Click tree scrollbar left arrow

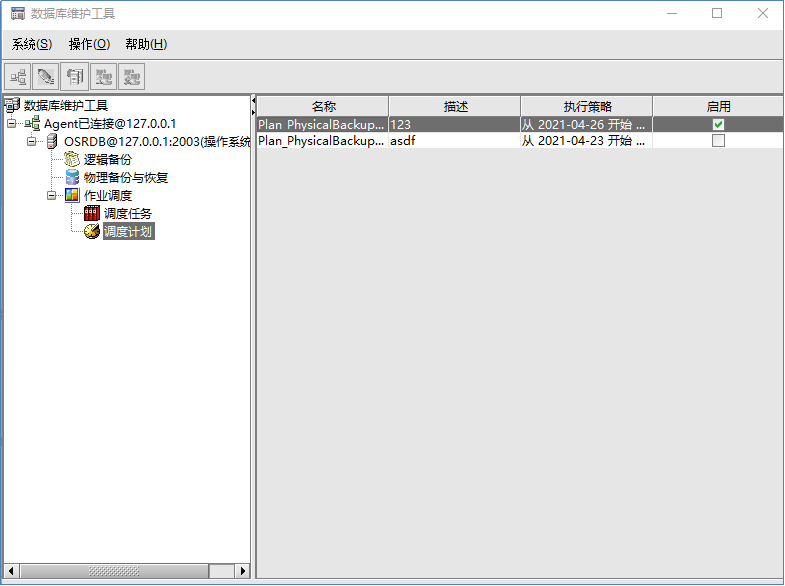tap(11, 570)
